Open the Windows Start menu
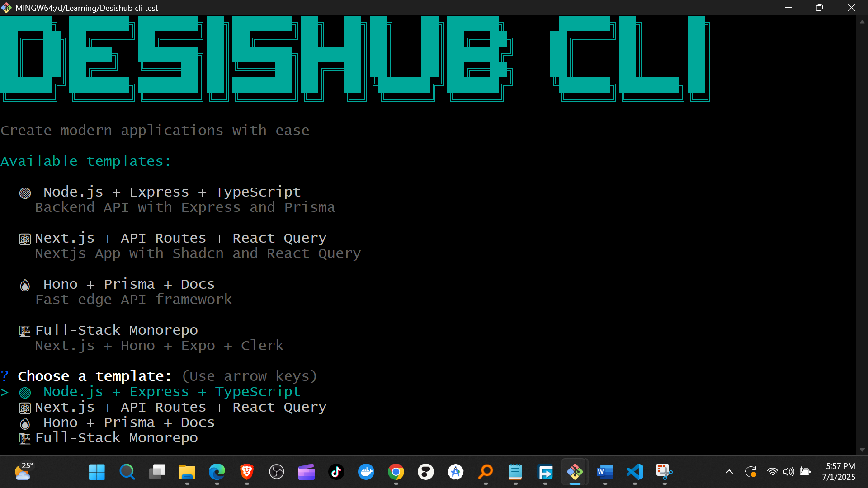This screenshot has width=868, height=488. [x=97, y=472]
